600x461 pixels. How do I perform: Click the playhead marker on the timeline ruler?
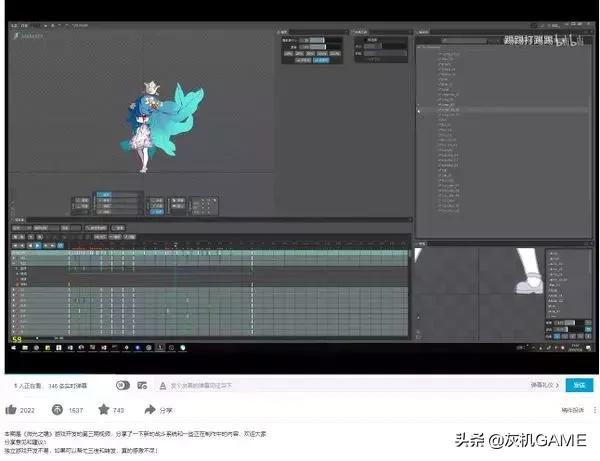click(x=175, y=244)
